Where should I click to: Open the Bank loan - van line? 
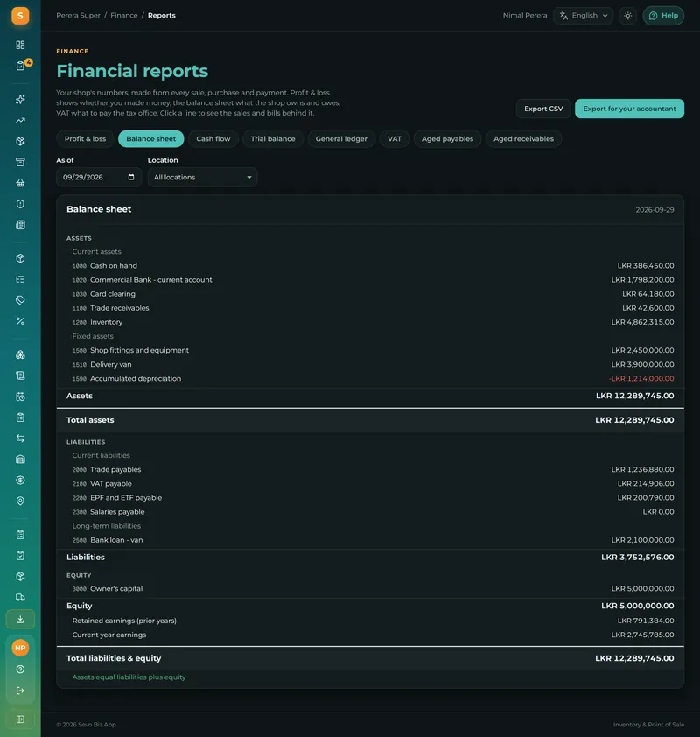pyautogui.click(x=370, y=540)
